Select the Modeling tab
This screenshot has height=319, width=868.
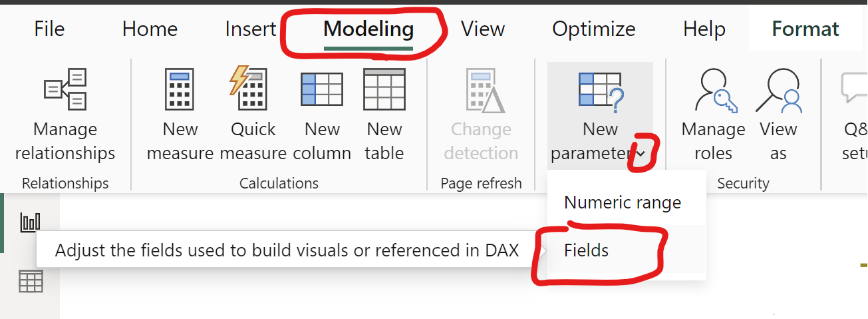pos(368,29)
